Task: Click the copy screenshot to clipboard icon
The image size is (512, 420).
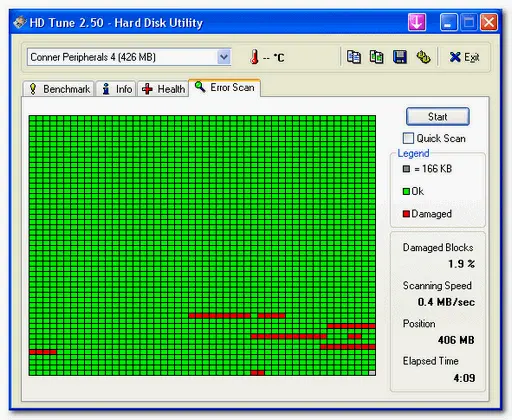Action: pos(376,57)
